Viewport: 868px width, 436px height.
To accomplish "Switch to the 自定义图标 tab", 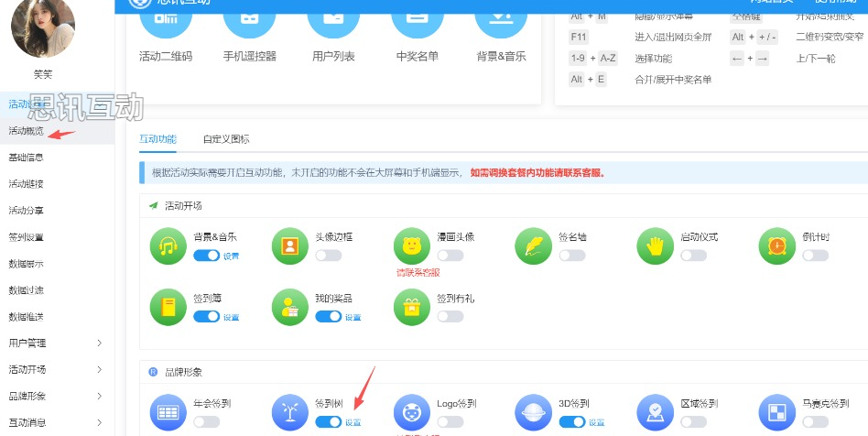I will 226,139.
